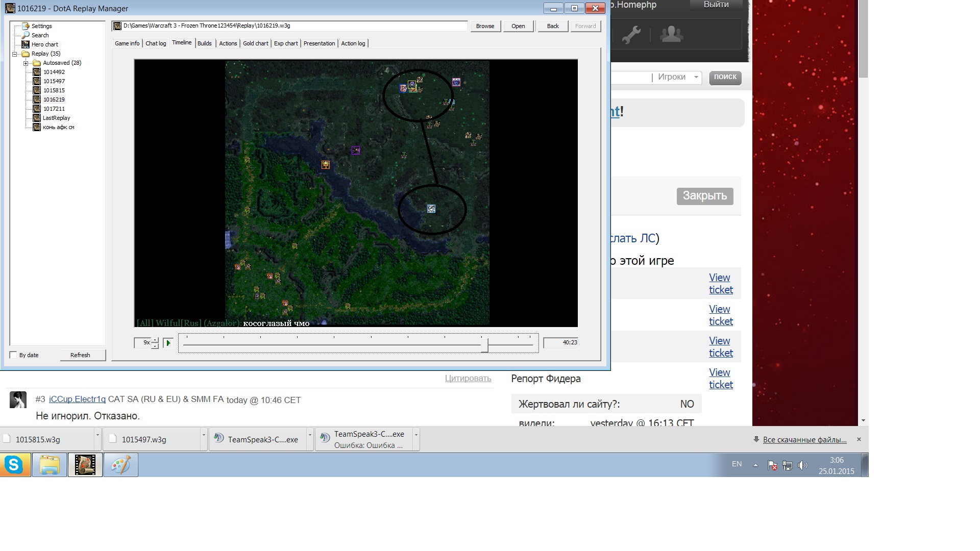The height and width of the screenshot is (551, 980).
Task: Open the Gold chart tab
Action: click(255, 43)
